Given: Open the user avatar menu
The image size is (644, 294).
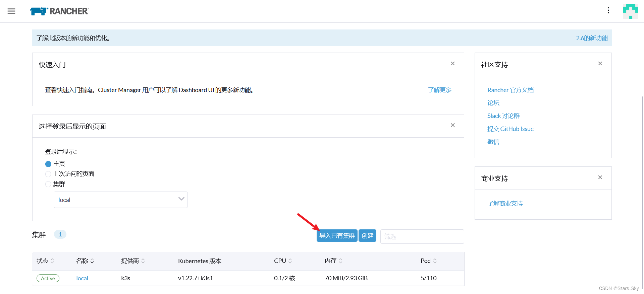Looking at the screenshot, I should point(631,11).
